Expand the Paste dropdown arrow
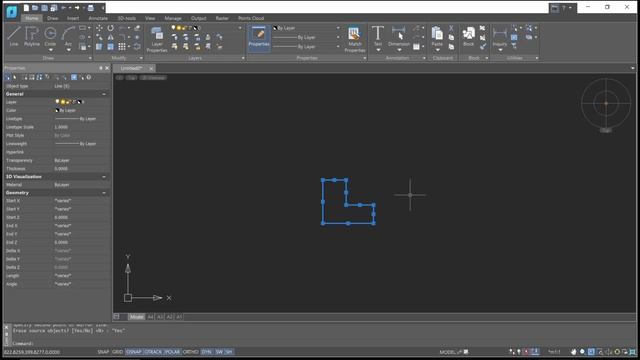 point(437,50)
